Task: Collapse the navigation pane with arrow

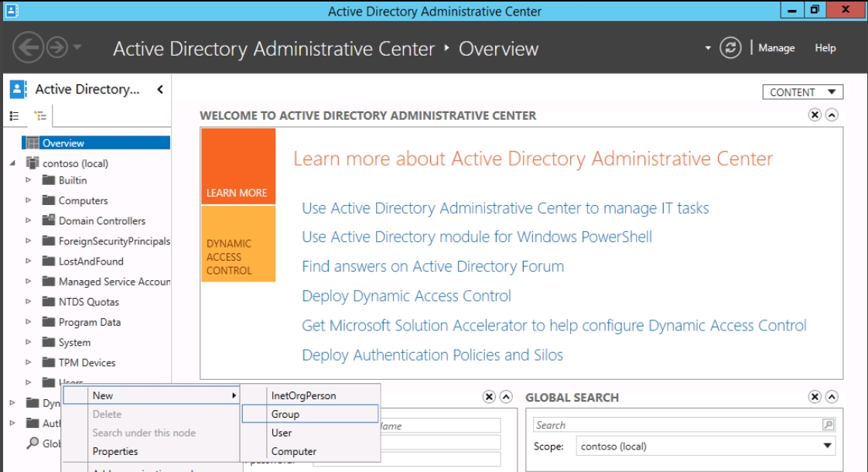Action: pyautogui.click(x=160, y=90)
